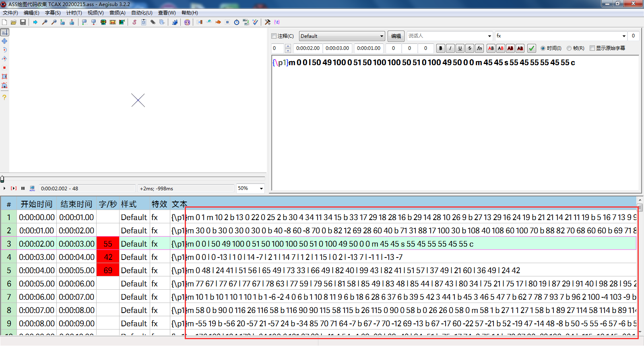
Task: Toggle strikeout S formatting button
Action: tap(470, 48)
